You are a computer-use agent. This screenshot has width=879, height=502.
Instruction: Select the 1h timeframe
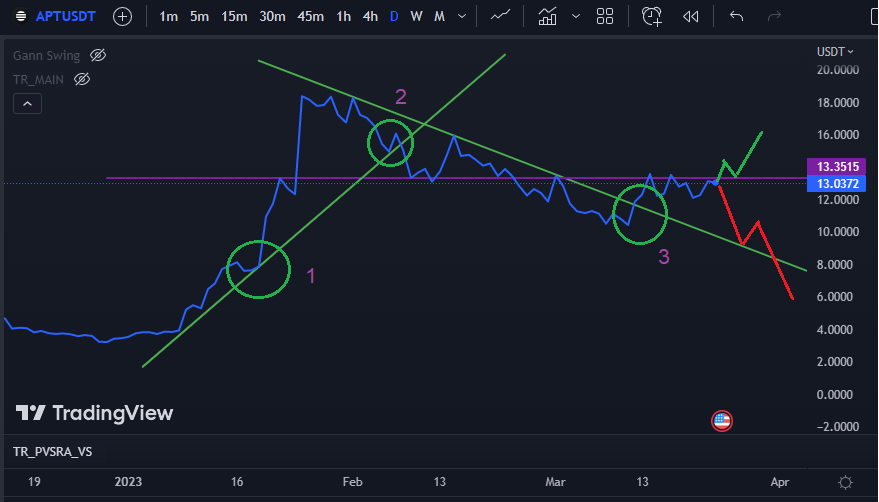point(343,16)
